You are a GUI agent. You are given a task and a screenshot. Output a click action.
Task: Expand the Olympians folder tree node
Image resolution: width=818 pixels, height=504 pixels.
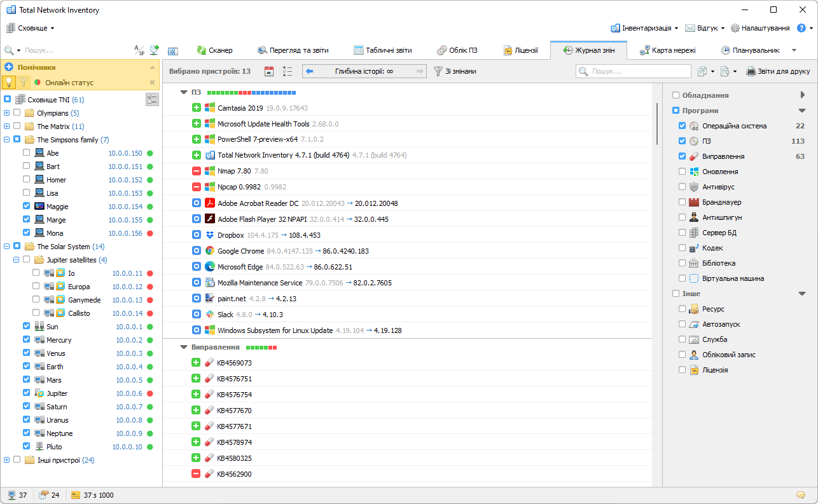pos(6,112)
